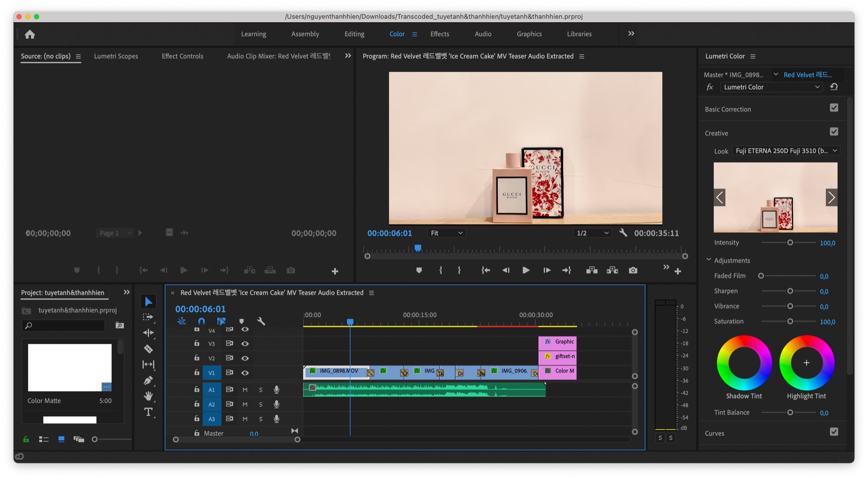This screenshot has height=479, width=868.
Task: Click Export Frame camera in Program monitor
Action: click(x=633, y=270)
